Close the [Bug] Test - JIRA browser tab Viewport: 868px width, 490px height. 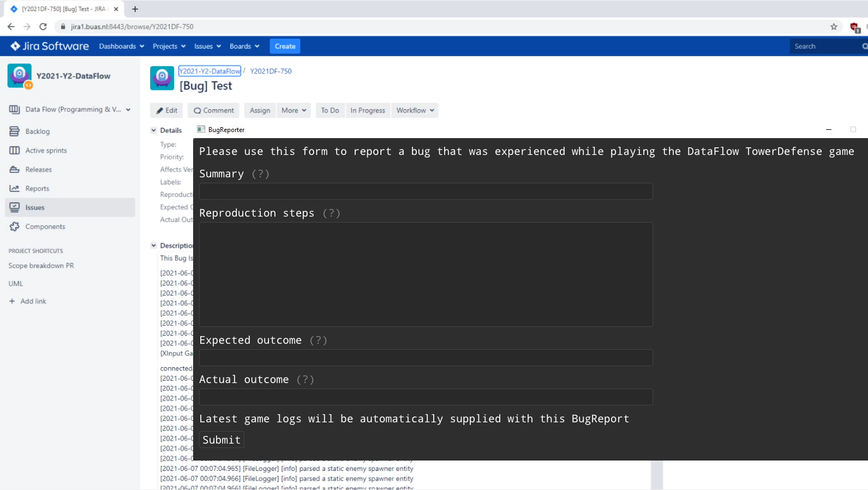(x=116, y=9)
